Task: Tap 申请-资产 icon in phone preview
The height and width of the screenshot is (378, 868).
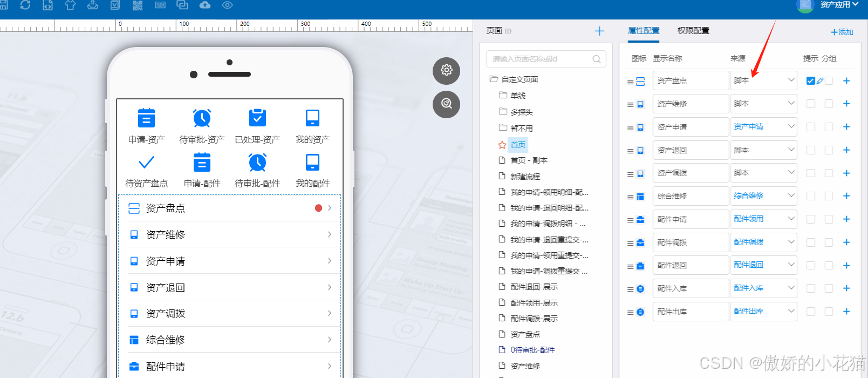Action: click(x=146, y=118)
